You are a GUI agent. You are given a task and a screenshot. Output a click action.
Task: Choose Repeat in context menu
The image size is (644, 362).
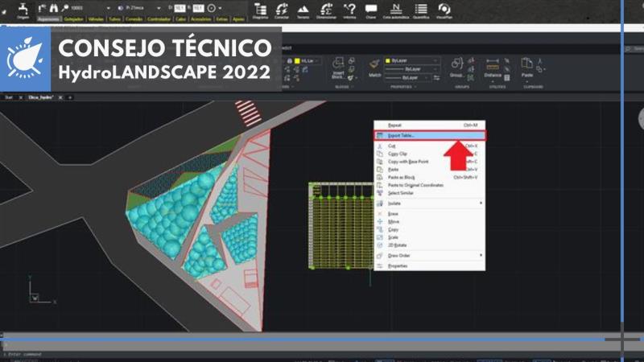click(429, 125)
